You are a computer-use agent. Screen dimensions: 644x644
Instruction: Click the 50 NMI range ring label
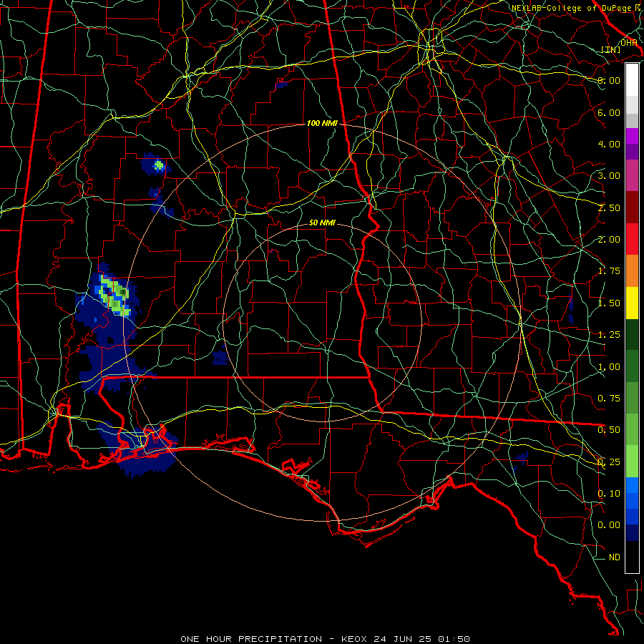322,223
